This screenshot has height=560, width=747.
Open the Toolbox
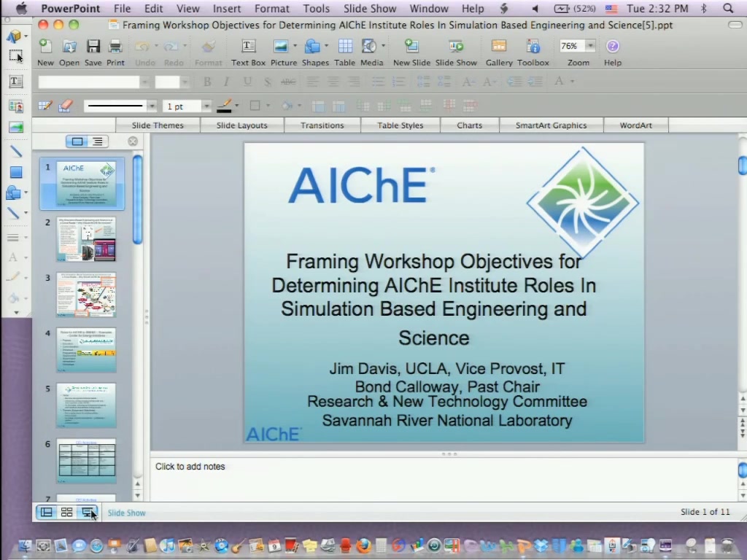click(533, 46)
